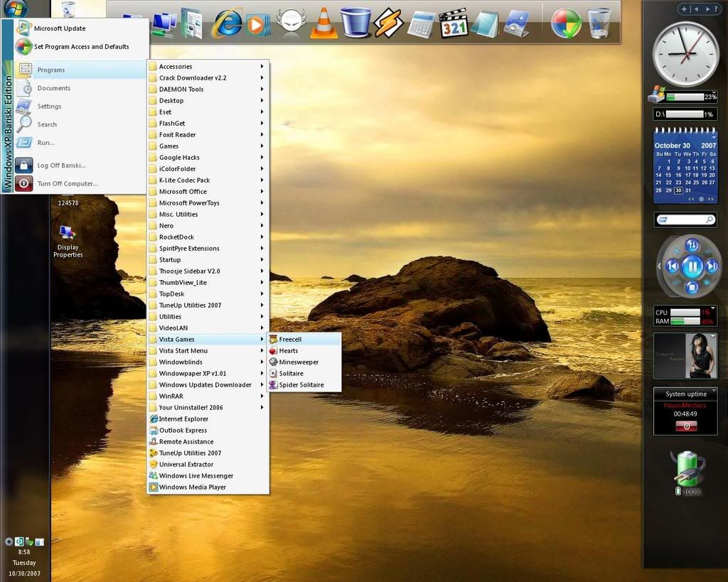Open network connections computers icon in dock
The height and width of the screenshot is (582, 728).
click(164, 24)
